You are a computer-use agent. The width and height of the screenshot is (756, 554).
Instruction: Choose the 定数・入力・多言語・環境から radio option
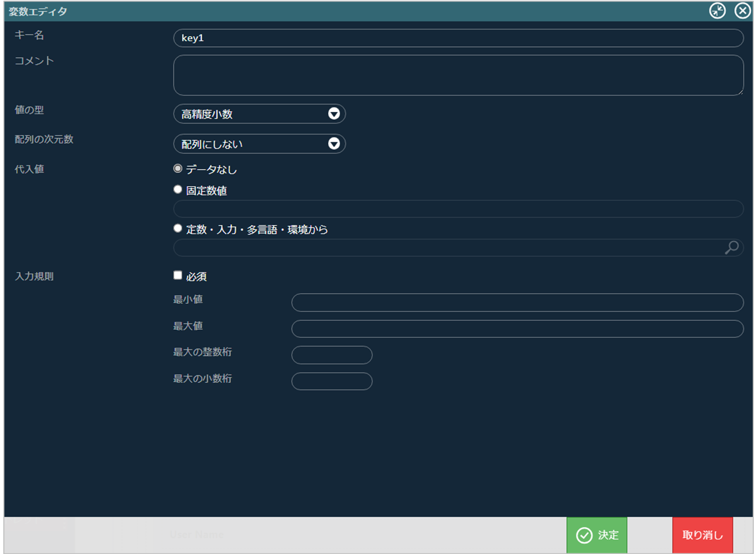(x=178, y=228)
